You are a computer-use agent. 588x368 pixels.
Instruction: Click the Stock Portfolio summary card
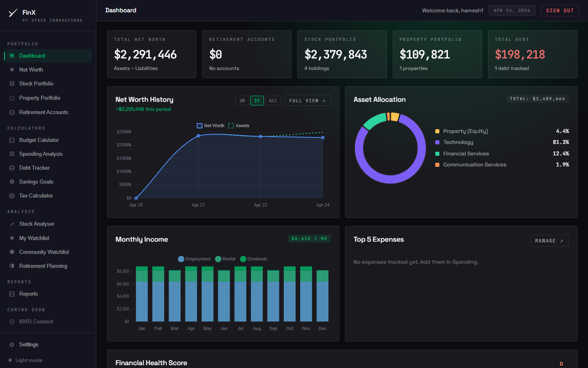[342, 54]
